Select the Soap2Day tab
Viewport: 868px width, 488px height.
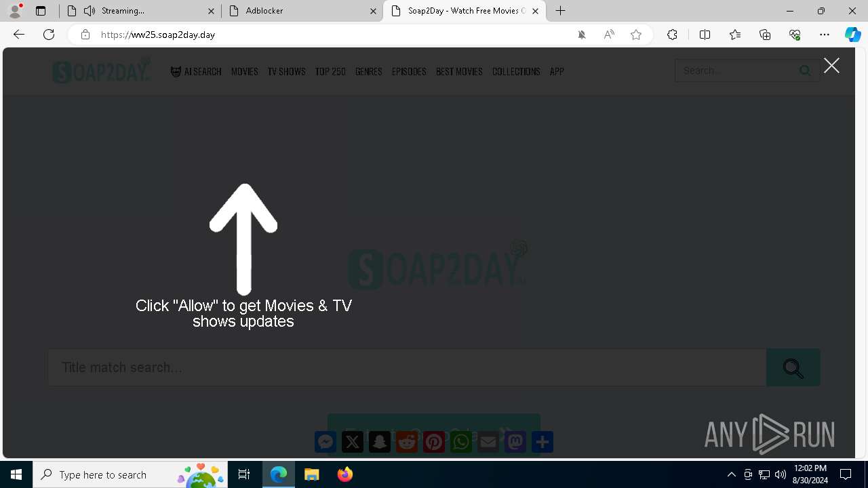(465, 11)
